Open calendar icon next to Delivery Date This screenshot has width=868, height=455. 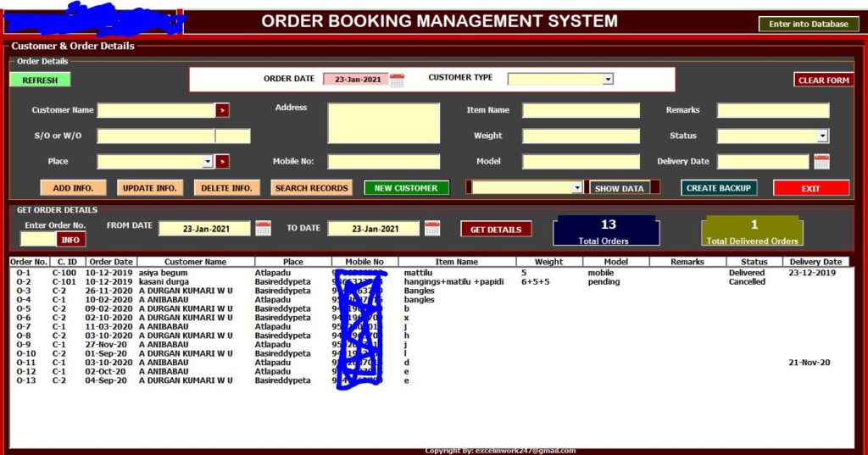821,162
